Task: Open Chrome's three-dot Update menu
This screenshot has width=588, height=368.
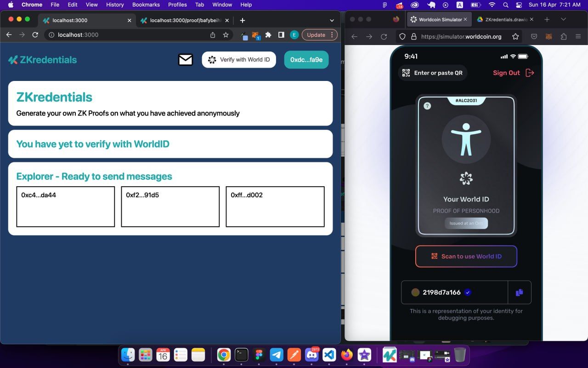Action: coord(332,35)
